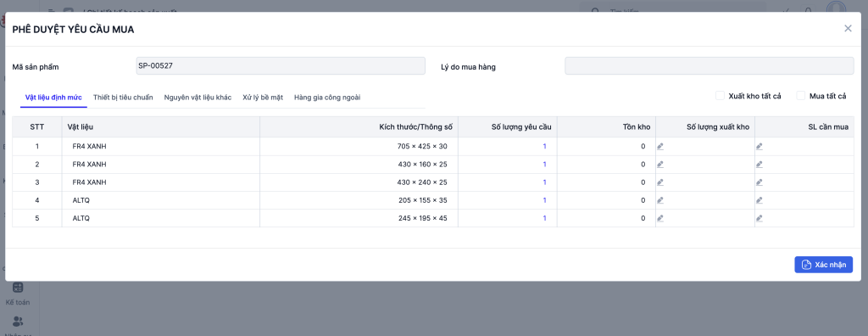
Task: Confirm with the Xác nhận button
Action: [823, 265]
